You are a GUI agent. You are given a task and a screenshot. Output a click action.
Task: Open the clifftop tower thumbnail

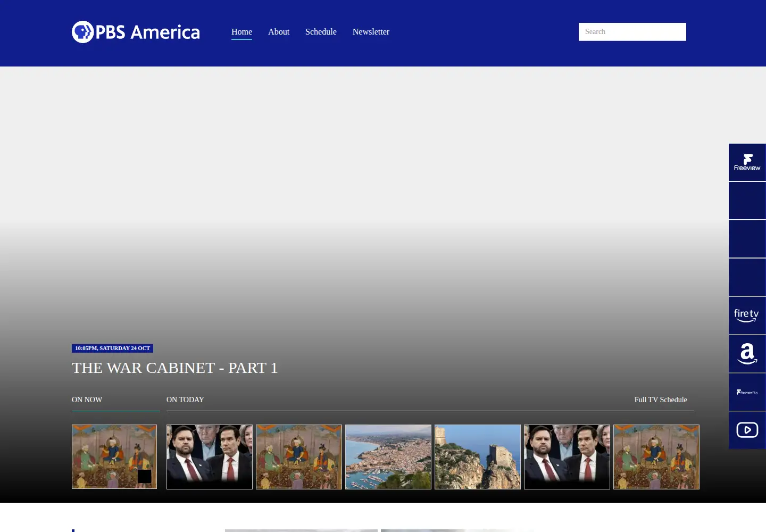point(478,457)
